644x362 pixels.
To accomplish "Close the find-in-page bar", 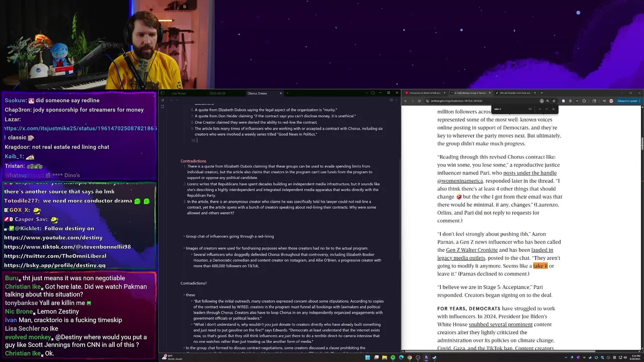I will click(553, 109).
